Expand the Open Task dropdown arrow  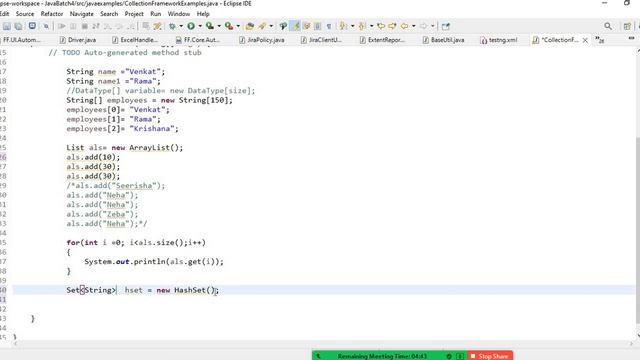[x=271, y=26]
